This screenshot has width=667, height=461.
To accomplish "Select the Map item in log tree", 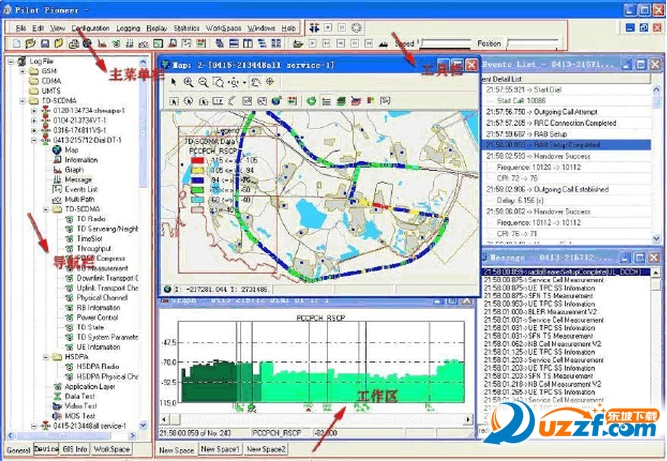I will [71, 150].
